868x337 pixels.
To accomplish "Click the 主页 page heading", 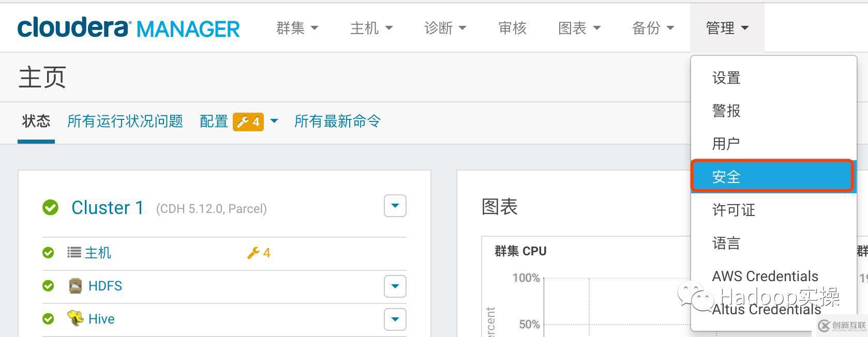I will (42, 78).
